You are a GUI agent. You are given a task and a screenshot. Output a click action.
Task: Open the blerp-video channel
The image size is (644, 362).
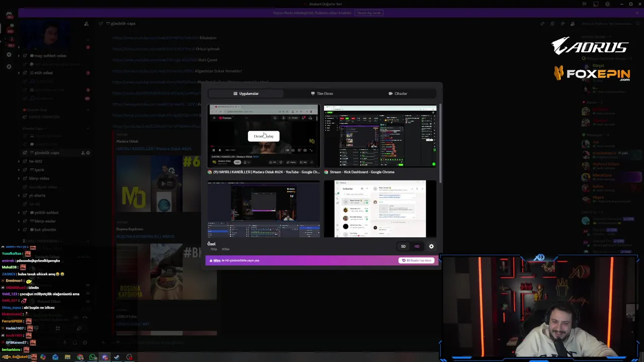[39, 178]
